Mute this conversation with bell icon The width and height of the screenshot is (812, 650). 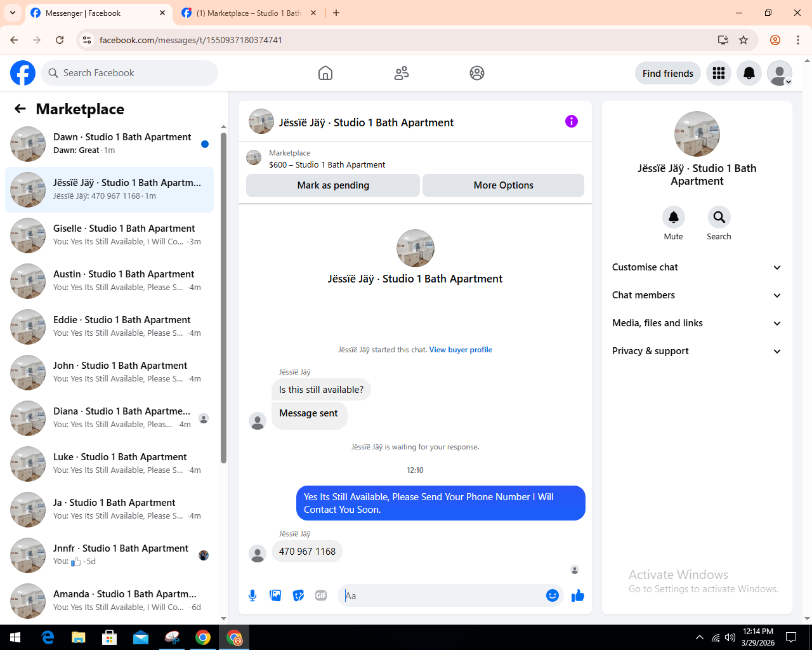coord(674,217)
